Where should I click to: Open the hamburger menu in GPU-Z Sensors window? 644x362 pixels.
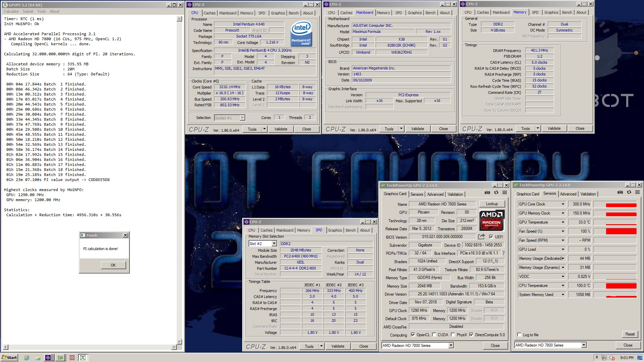coord(638,192)
